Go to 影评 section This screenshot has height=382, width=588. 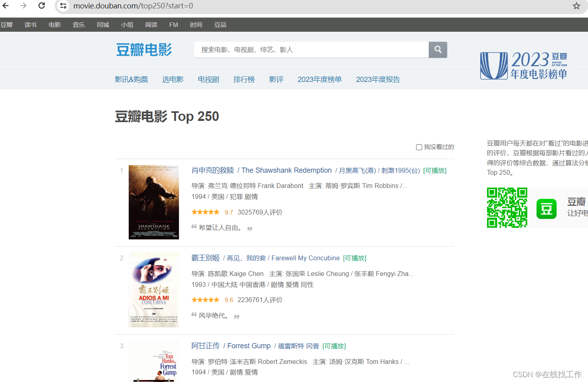coord(276,80)
